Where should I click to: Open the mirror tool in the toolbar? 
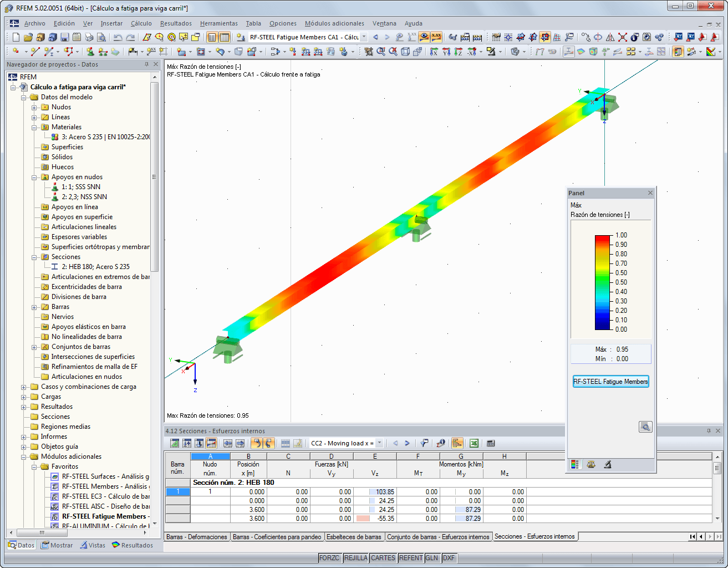(x=610, y=37)
